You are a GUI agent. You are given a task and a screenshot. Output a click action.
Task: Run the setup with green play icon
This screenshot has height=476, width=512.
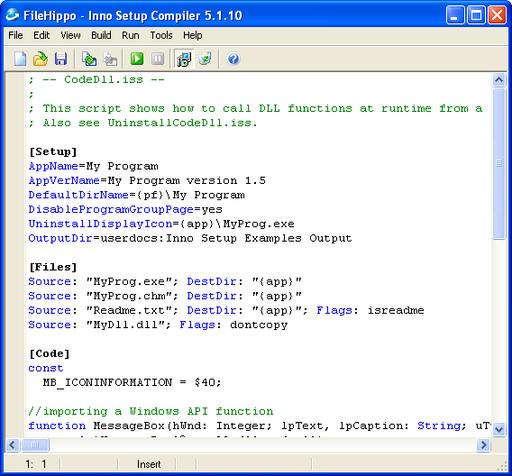point(137,59)
